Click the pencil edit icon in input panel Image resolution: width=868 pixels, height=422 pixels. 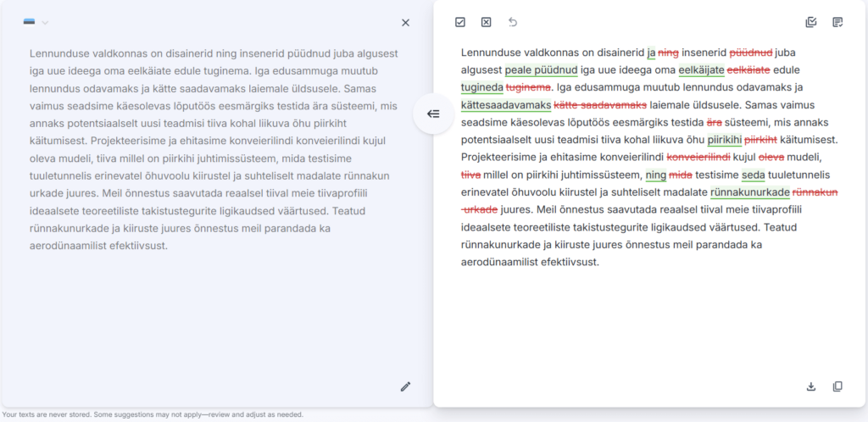coord(405,386)
